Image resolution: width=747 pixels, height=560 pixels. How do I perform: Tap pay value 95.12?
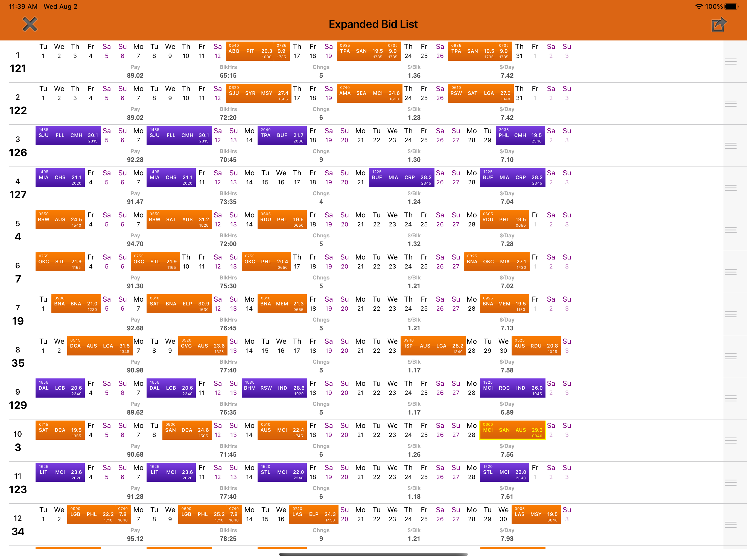point(135,539)
